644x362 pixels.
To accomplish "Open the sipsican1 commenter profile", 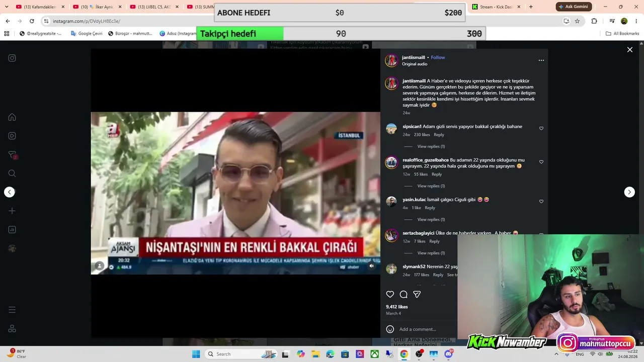I will click(412, 127).
